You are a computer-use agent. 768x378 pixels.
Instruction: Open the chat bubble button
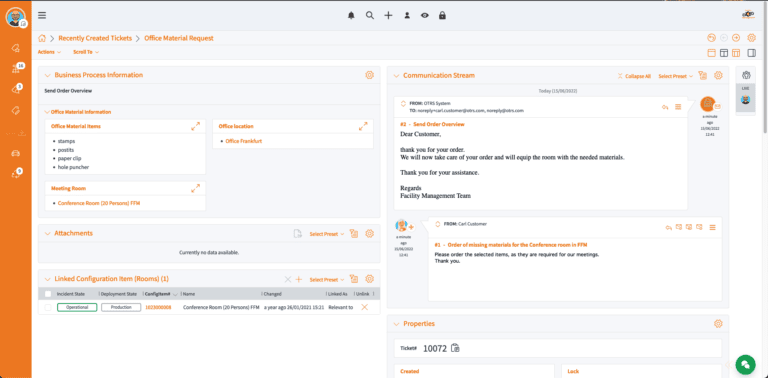[x=745, y=364]
